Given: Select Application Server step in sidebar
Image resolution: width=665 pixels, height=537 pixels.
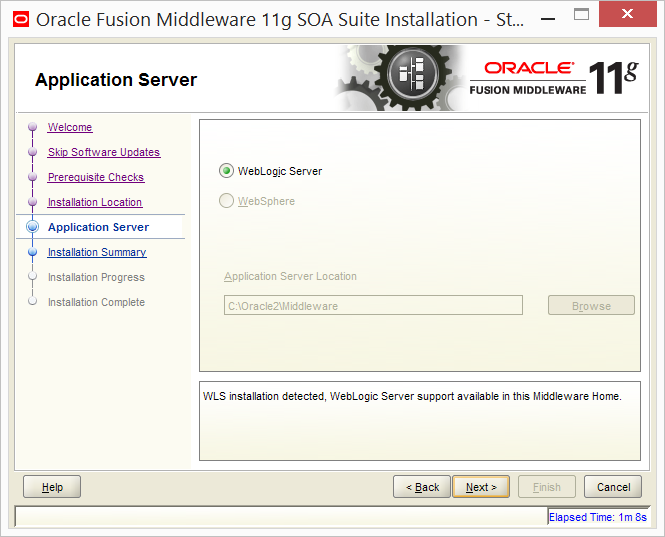Looking at the screenshot, I should pyautogui.click(x=98, y=227).
